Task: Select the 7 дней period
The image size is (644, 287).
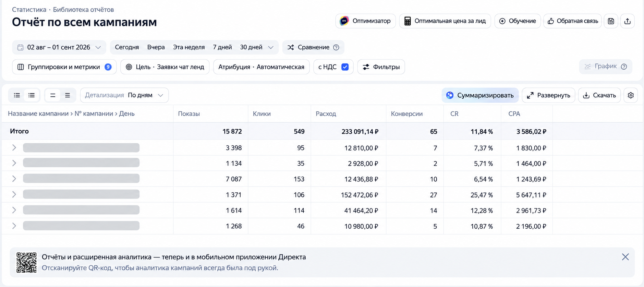Action: click(222, 47)
